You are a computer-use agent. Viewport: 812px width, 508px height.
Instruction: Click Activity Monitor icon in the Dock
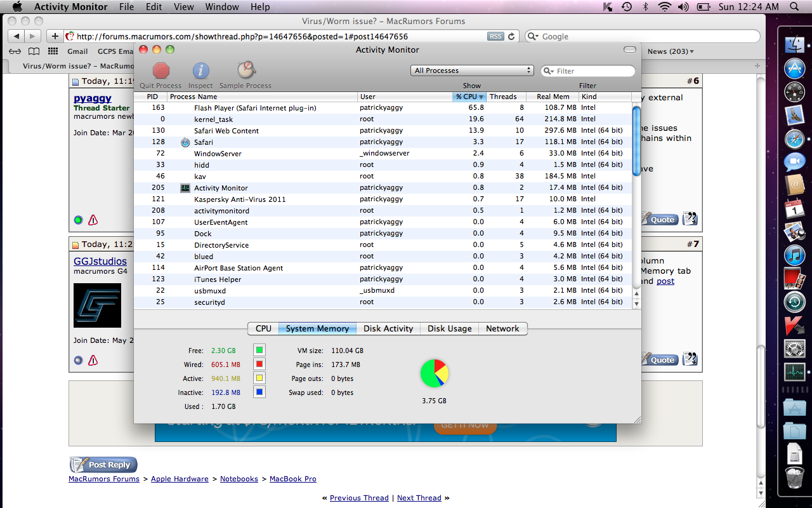click(x=794, y=371)
